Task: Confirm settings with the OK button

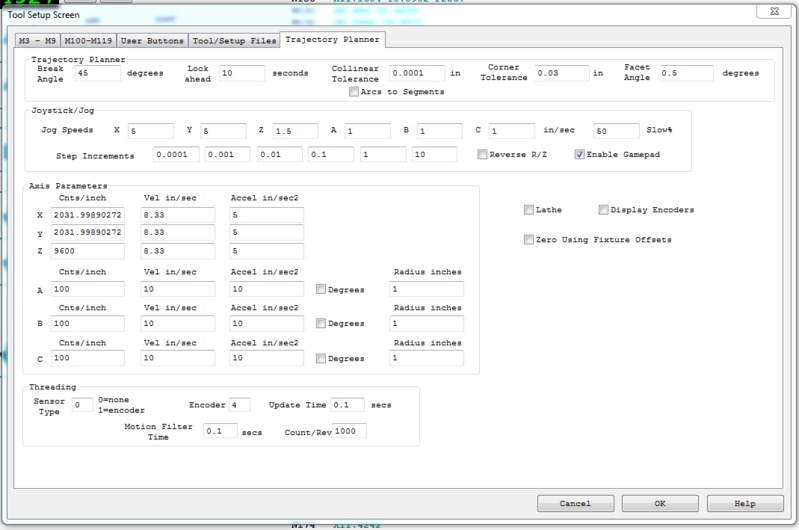Action: [659, 503]
